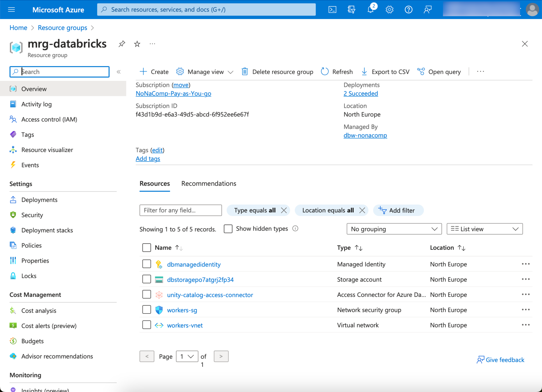Open the portal hamburger menu

point(12,10)
